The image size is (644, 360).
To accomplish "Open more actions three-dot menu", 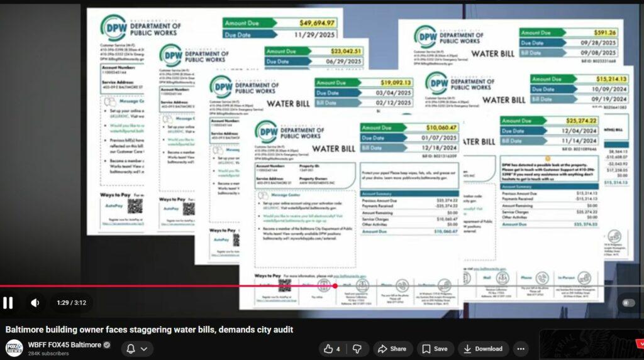I will click(521, 349).
